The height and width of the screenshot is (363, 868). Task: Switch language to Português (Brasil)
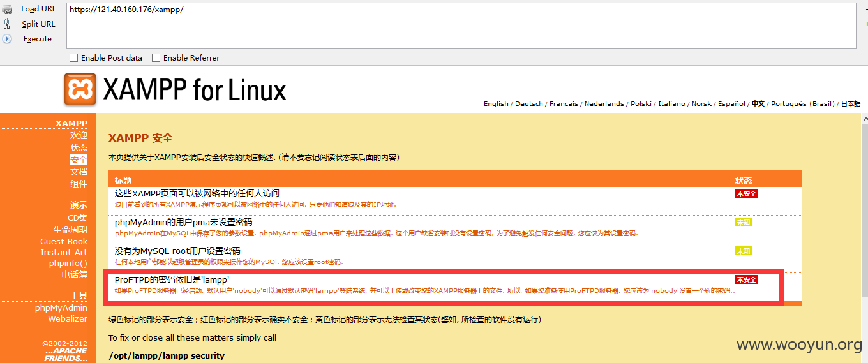[x=802, y=103]
